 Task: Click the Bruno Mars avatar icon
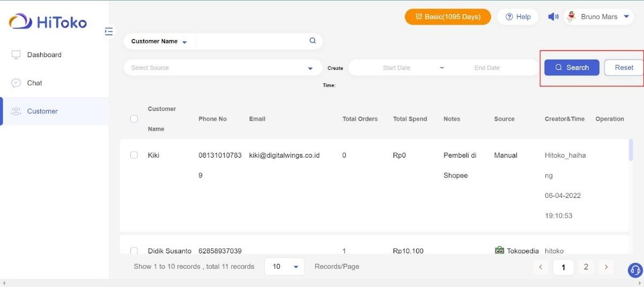[572, 17]
